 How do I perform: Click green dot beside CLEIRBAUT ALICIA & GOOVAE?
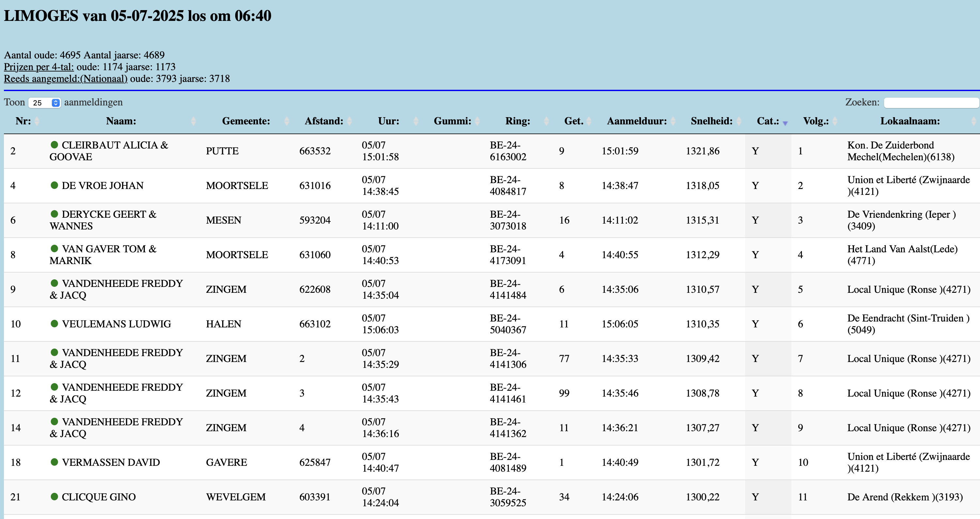point(54,145)
